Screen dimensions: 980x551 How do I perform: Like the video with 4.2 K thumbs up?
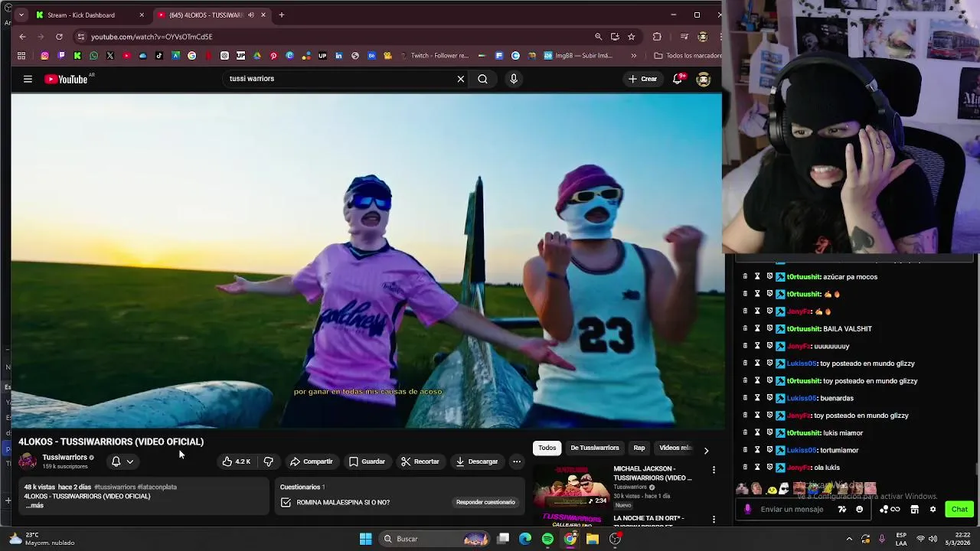point(236,461)
